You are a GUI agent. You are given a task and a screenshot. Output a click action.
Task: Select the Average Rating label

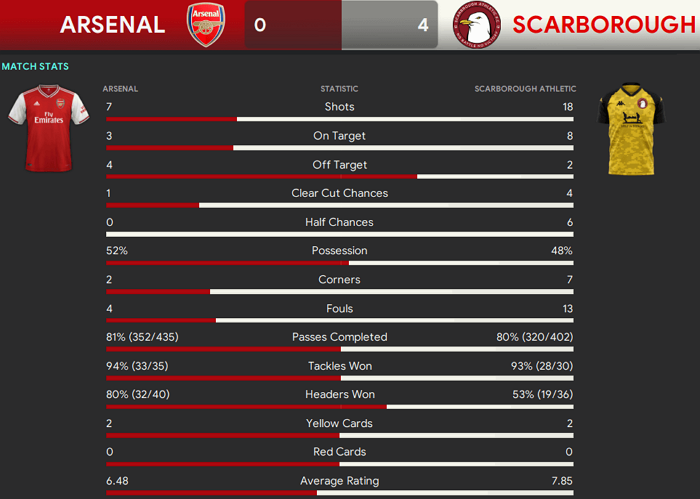[340, 481]
